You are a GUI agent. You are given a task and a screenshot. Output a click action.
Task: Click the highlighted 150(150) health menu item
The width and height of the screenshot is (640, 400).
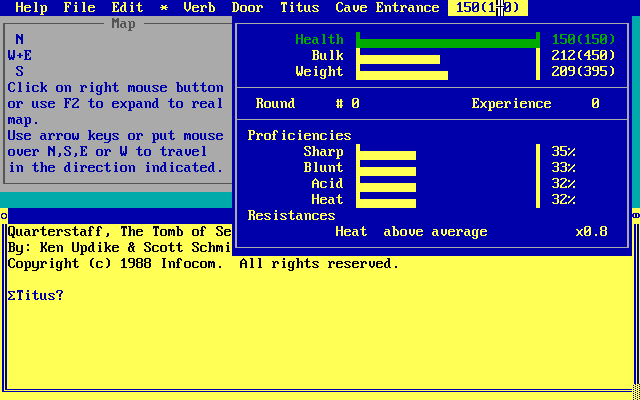point(488,8)
